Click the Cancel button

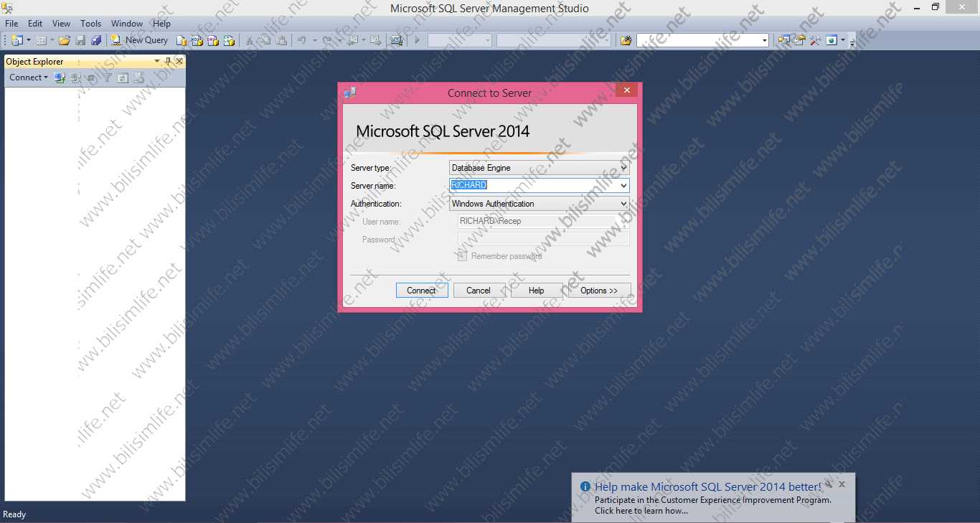(479, 291)
